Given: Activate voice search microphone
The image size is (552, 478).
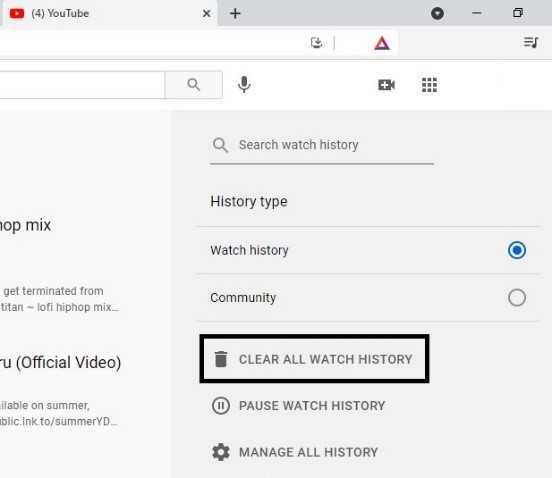Looking at the screenshot, I should (244, 84).
